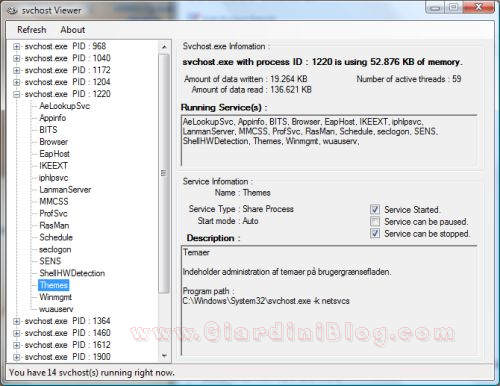Image resolution: width=500 pixels, height=386 pixels.
Task: Collapse svchost.exe PID 1220 node
Action: [16, 94]
